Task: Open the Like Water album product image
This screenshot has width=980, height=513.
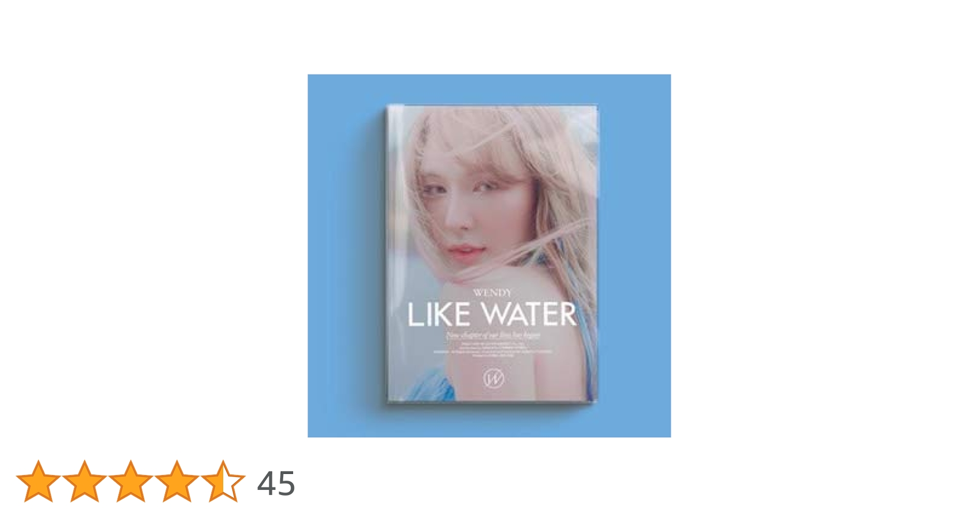Action: coord(489,255)
